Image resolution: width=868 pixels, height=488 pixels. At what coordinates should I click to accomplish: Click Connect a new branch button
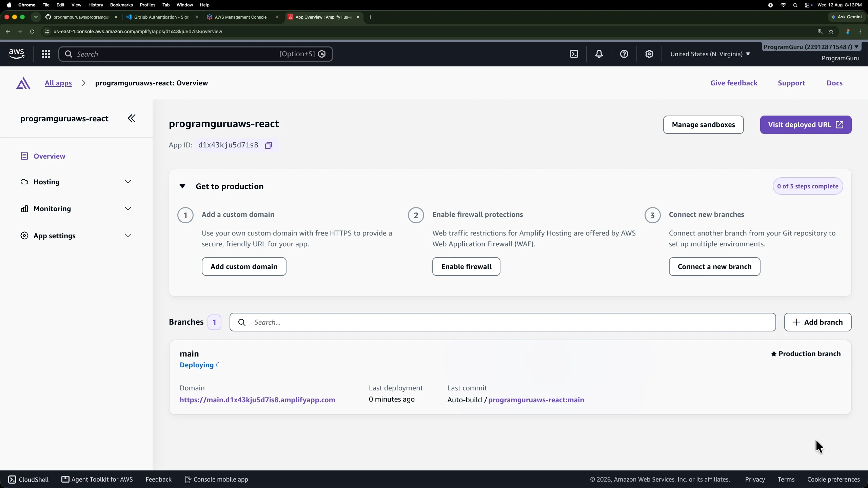pyautogui.click(x=714, y=267)
